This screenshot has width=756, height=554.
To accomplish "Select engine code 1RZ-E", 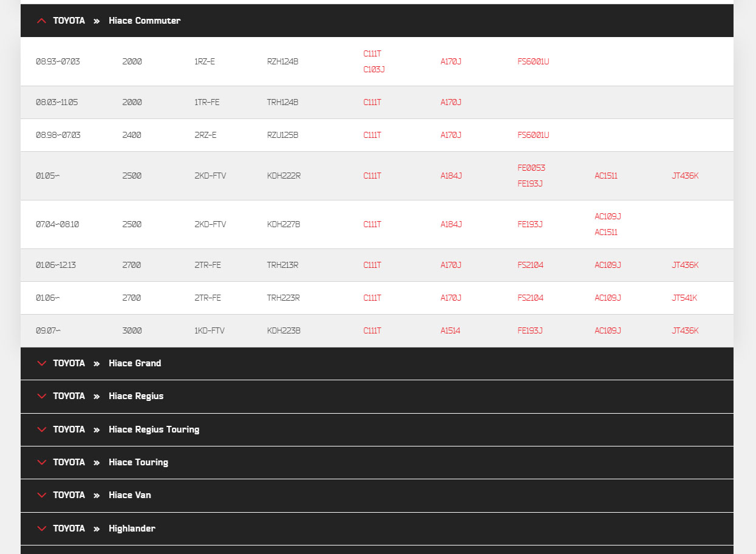I will pyautogui.click(x=205, y=61).
